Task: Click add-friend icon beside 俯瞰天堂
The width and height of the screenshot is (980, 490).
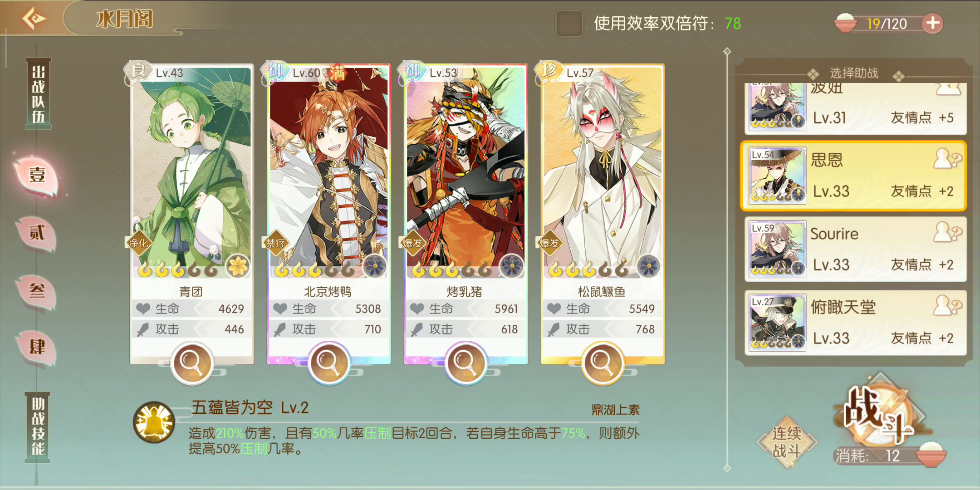Action: pos(947,306)
